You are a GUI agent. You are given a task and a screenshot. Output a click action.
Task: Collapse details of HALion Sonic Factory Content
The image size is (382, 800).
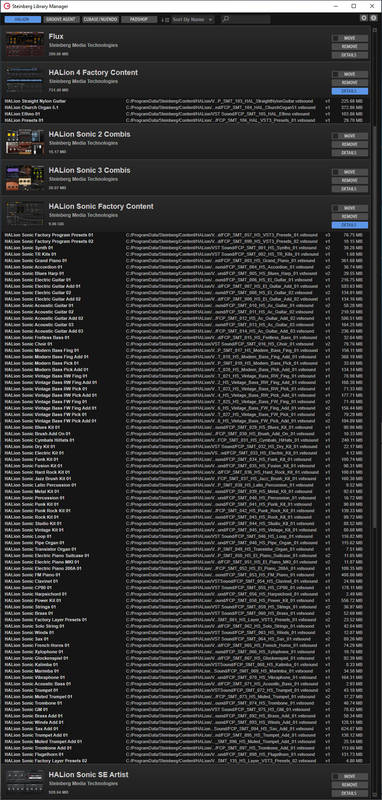pyautogui.click(x=350, y=224)
